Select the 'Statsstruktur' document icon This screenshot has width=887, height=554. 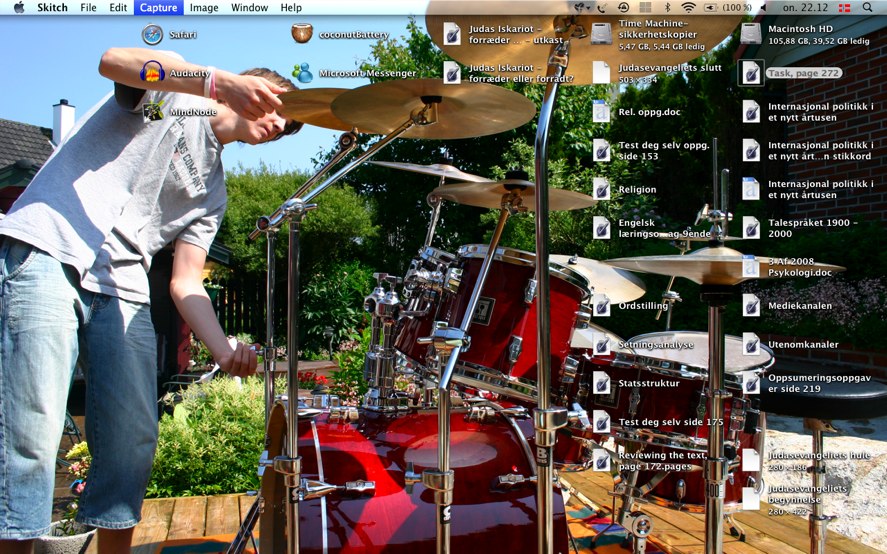[601, 383]
